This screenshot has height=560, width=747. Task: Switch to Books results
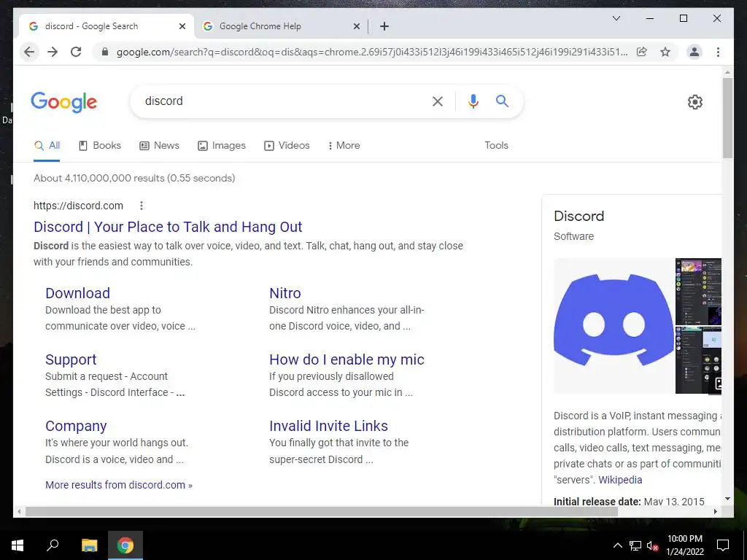pos(99,145)
